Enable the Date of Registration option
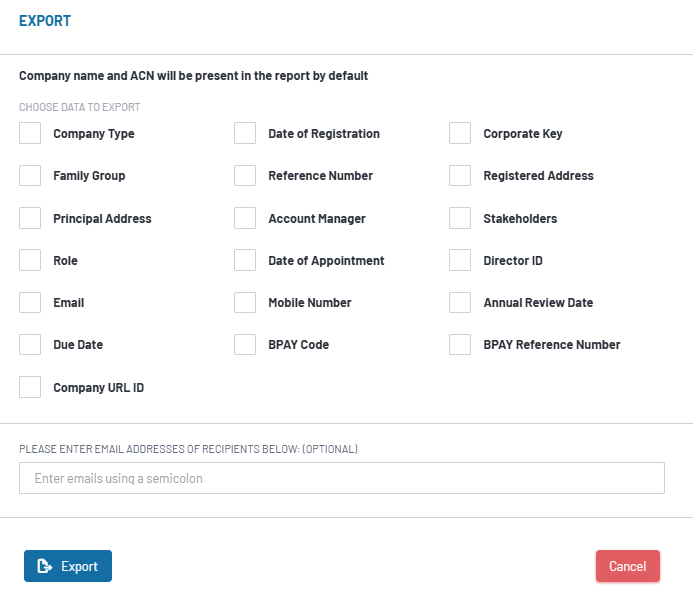This screenshot has height=604, width=693. point(245,133)
